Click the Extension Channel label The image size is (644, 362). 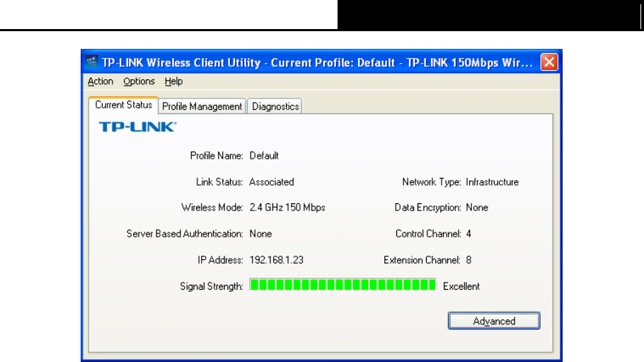(422, 260)
